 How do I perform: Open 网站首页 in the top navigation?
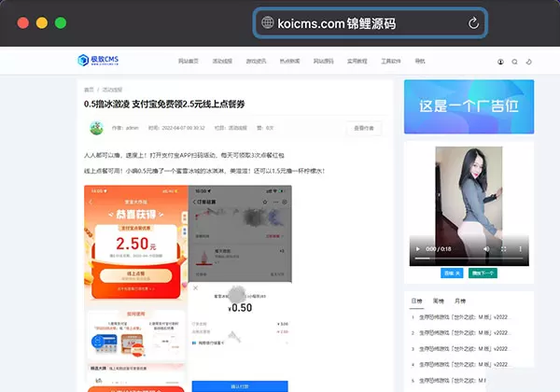click(x=189, y=61)
